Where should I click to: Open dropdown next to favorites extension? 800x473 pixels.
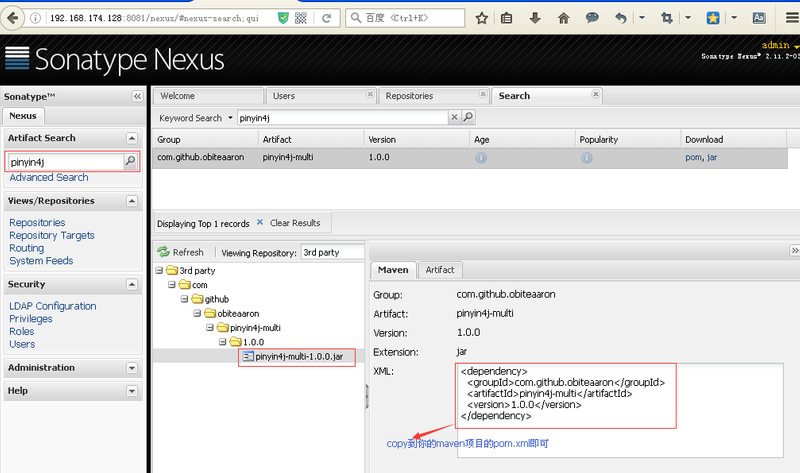click(734, 18)
